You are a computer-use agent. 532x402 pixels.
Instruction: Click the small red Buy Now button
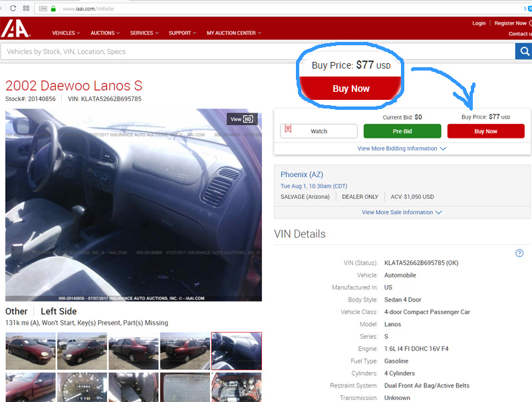(485, 131)
